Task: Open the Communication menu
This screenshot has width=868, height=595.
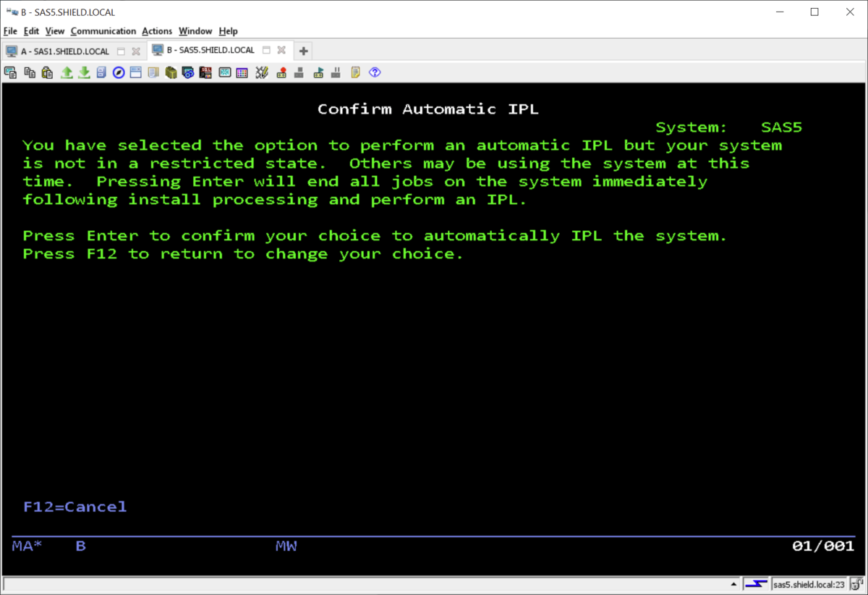Action: click(x=103, y=31)
